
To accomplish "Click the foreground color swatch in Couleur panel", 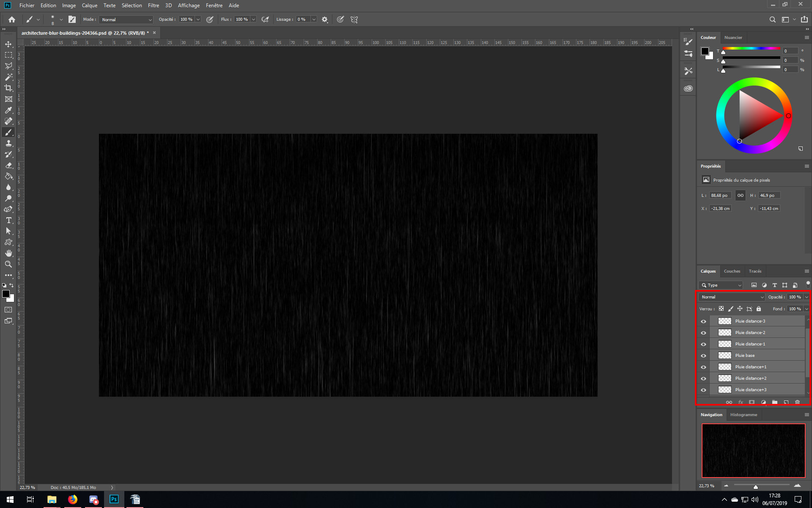I will 705,51.
